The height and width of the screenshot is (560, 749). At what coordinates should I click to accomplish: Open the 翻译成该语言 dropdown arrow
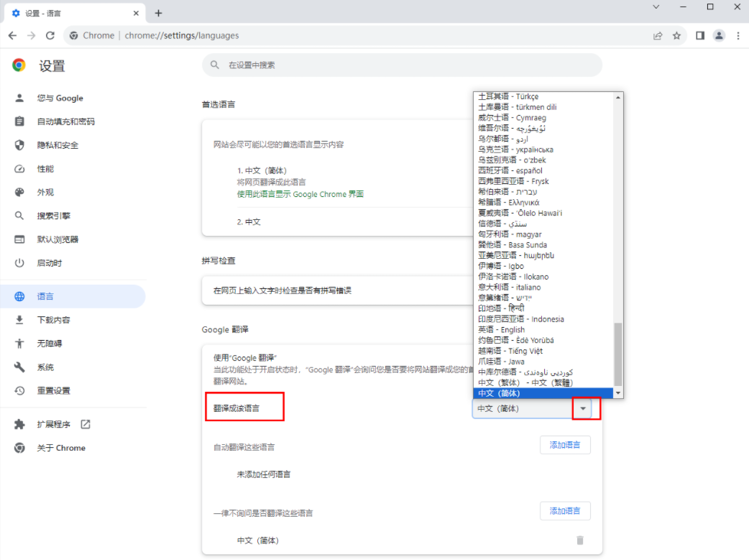tap(583, 408)
